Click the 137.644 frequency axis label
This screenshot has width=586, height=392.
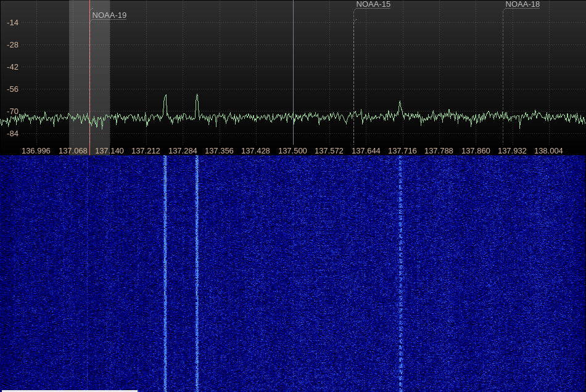tap(366, 151)
